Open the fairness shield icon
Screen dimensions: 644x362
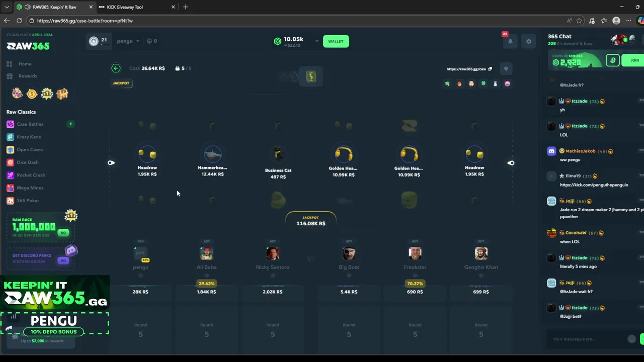point(506,69)
